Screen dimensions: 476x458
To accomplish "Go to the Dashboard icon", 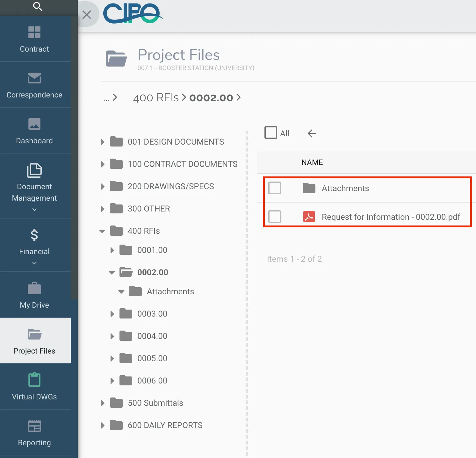I will [x=34, y=124].
